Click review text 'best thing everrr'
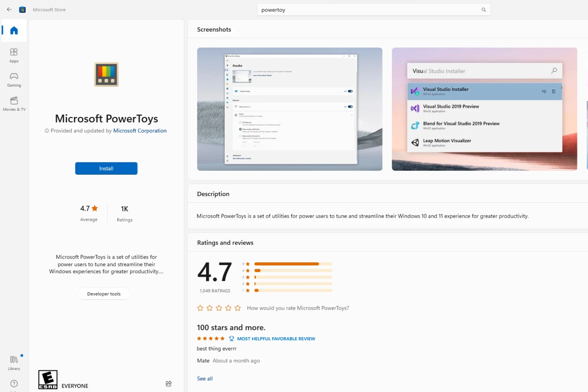 (216, 349)
